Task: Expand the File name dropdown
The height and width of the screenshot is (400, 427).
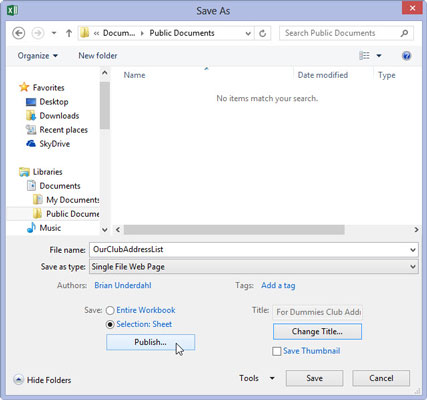Action: 413,250
